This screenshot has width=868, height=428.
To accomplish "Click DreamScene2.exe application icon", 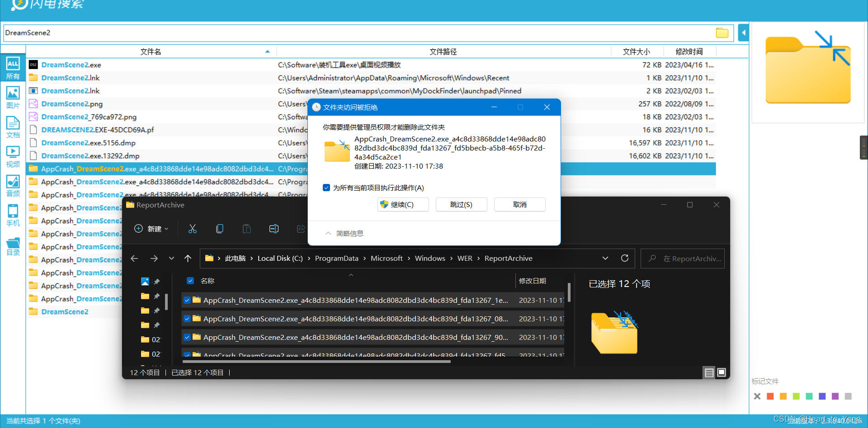I will tap(33, 65).
